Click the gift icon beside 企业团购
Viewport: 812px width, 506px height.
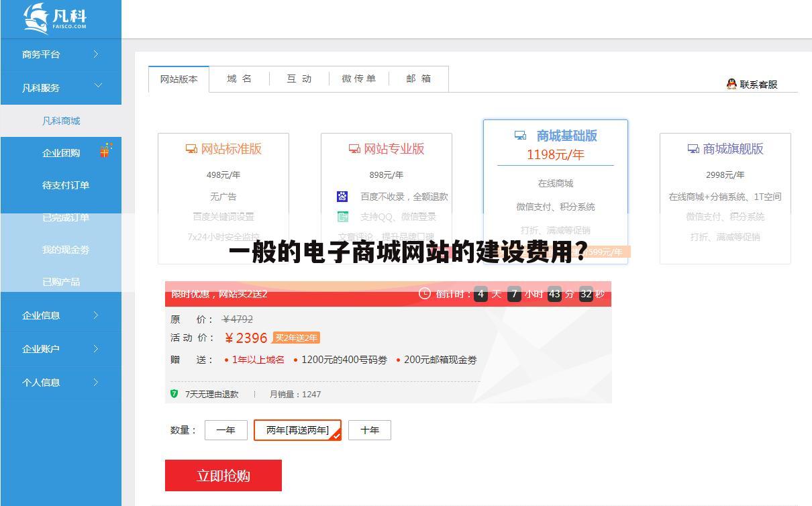[x=105, y=150]
